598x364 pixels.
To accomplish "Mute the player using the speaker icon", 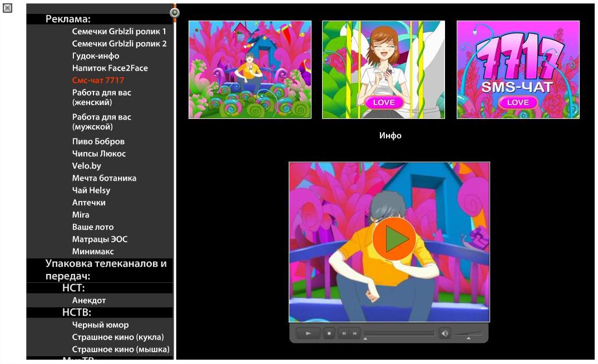I will click(x=444, y=333).
